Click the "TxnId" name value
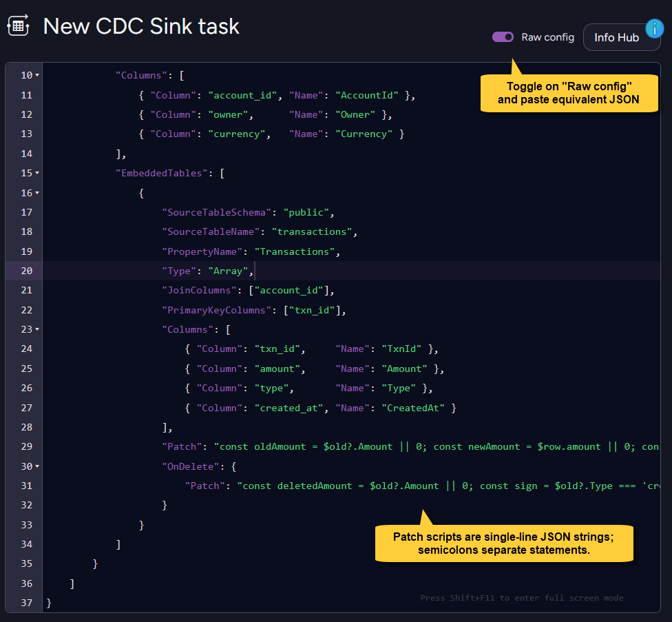Image resolution: width=672 pixels, height=622 pixels. [x=401, y=349]
